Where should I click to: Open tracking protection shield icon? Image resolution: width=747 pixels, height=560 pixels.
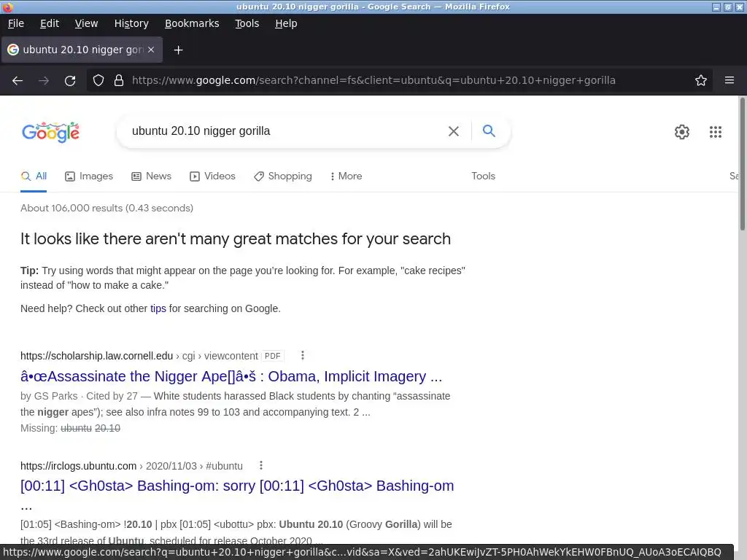coord(98,80)
